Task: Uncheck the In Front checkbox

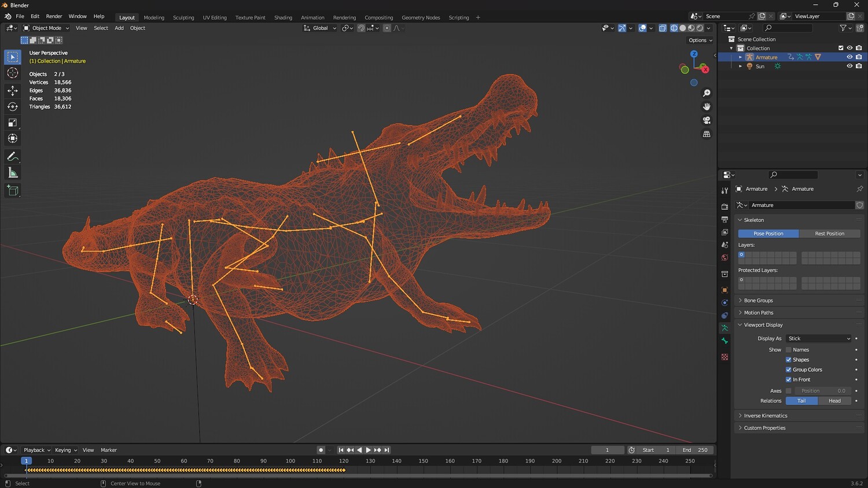Action: pyautogui.click(x=788, y=380)
